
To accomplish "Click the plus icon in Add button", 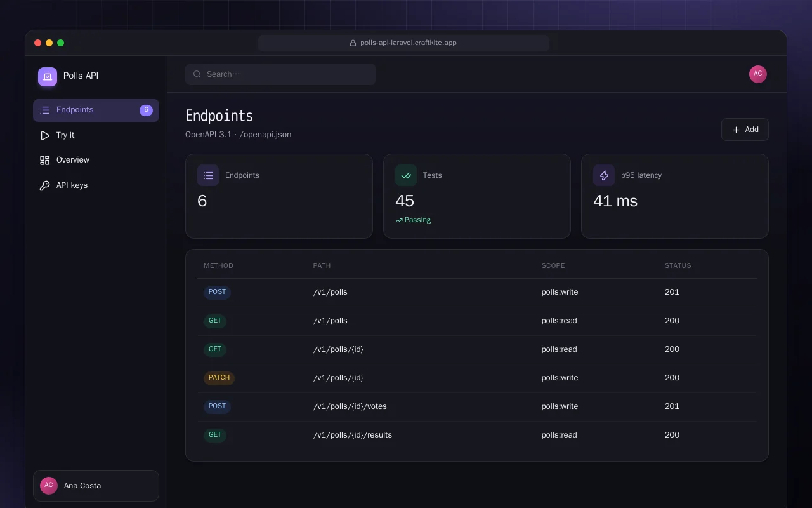I will coord(736,130).
